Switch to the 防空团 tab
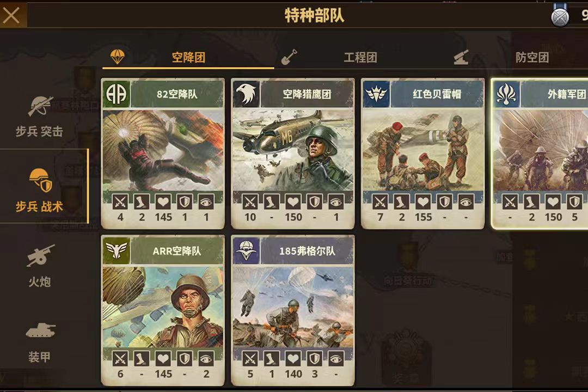The image size is (588, 392). (x=532, y=57)
